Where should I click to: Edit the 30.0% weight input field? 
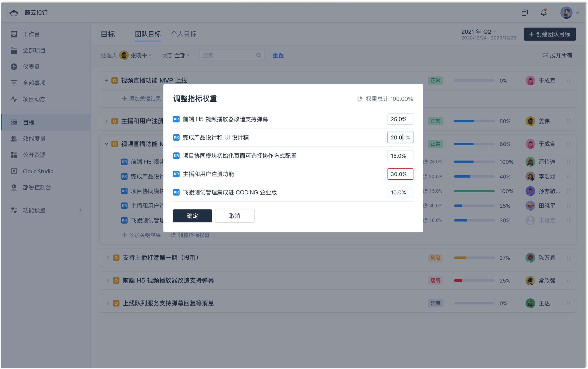tap(400, 174)
